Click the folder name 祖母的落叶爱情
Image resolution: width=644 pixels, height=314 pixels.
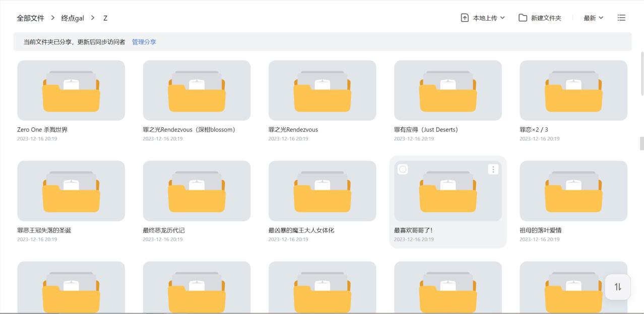pyautogui.click(x=541, y=230)
